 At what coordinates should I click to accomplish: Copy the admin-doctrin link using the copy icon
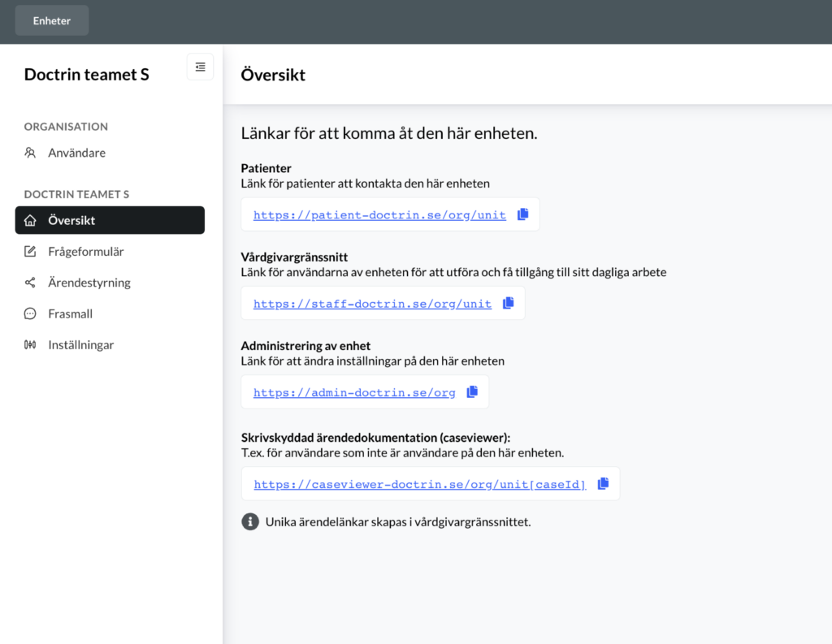click(472, 391)
